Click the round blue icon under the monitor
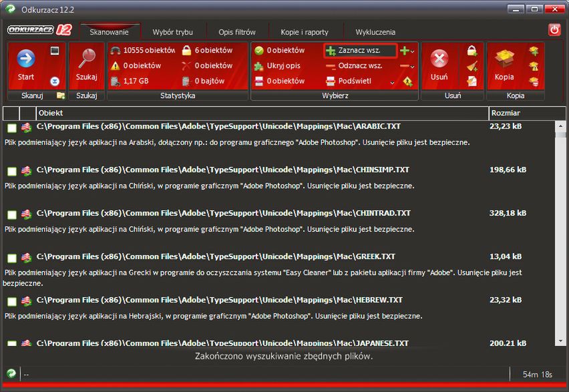This screenshot has height=392, width=569. [55, 81]
